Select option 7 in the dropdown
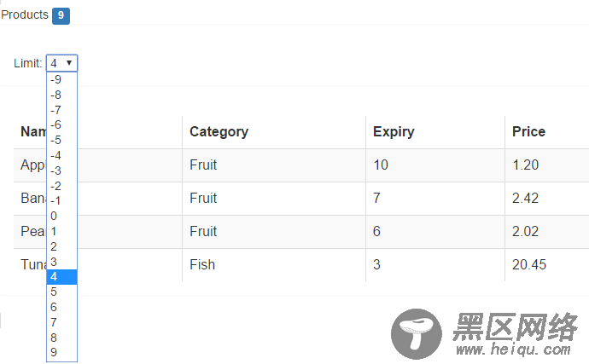Screen dimensions: 589x364 [61, 322]
